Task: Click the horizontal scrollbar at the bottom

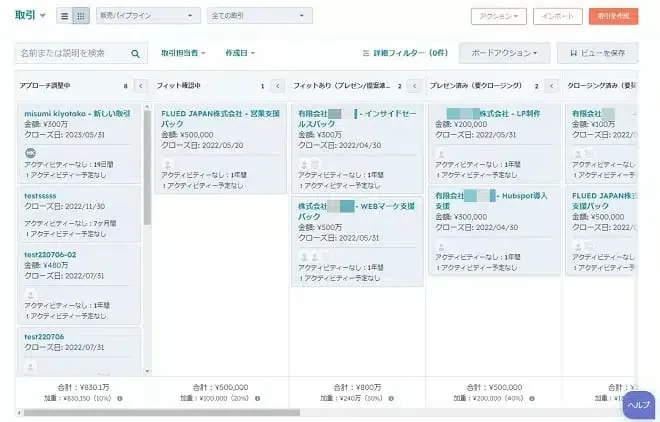Action: coord(150,412)
